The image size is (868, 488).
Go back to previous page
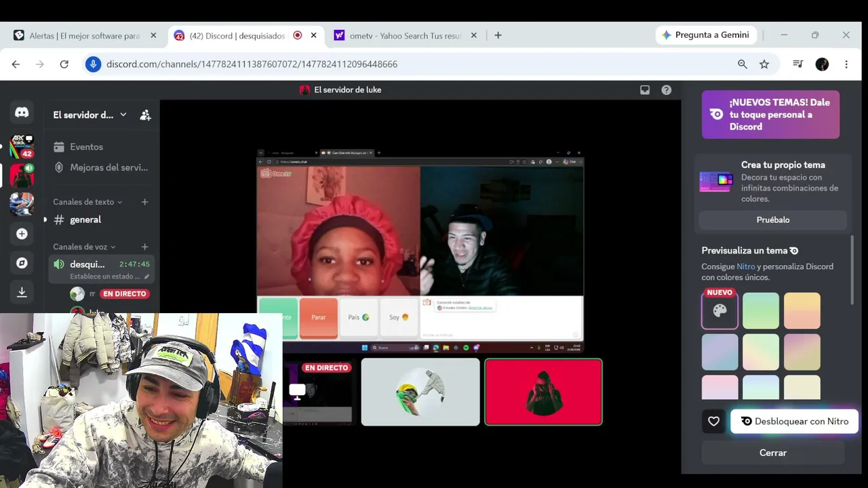16,64
